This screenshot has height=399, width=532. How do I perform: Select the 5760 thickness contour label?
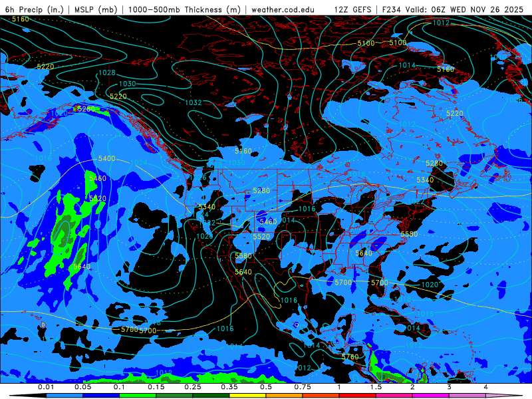point(350,357)
